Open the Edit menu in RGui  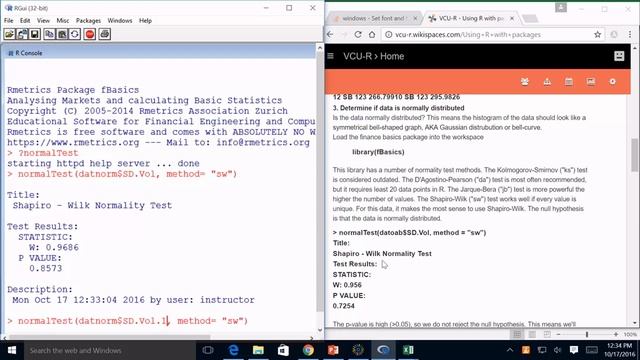point(25,20)
